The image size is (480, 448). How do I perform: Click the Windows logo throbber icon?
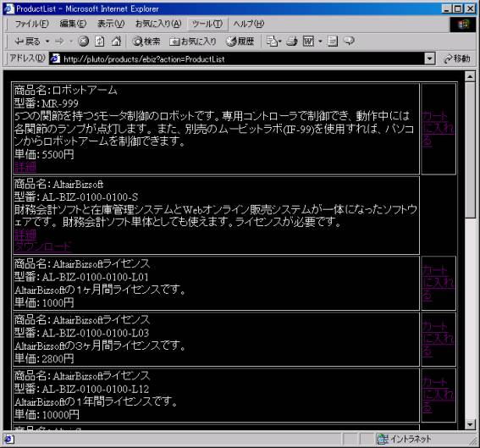[463, 24]
